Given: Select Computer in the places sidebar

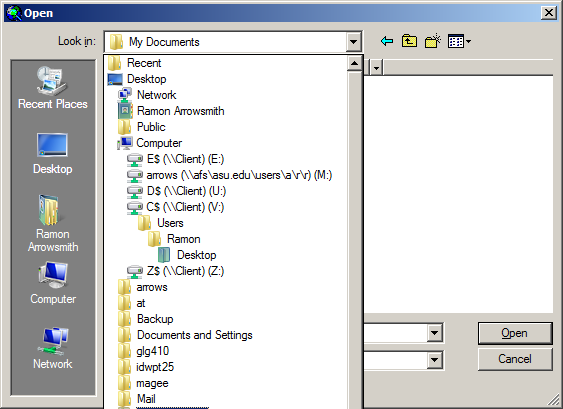Looking at the screenshot, I should (53, 283).
